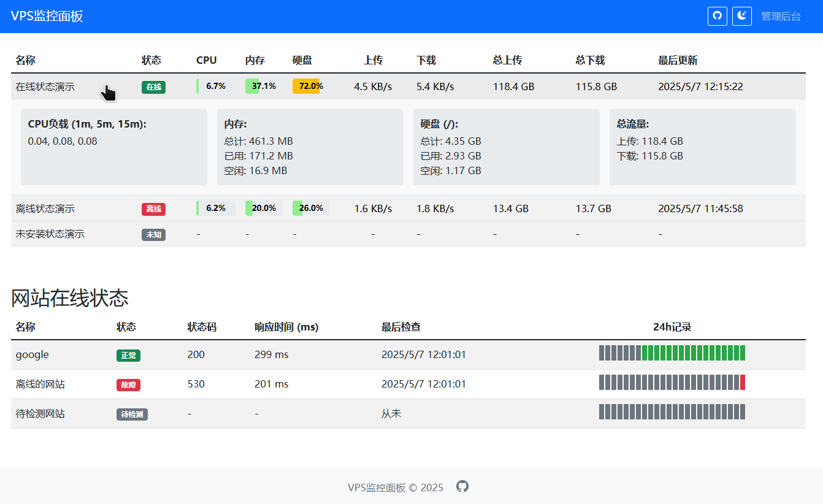
Task: Click the 响应时间 (ms) column header
Action: click(286, 327)
